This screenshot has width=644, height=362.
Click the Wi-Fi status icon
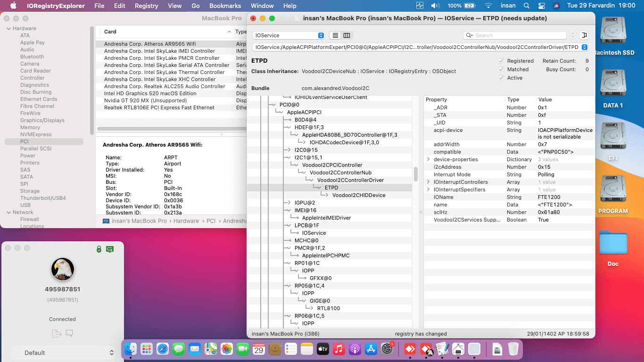point(488,6)
